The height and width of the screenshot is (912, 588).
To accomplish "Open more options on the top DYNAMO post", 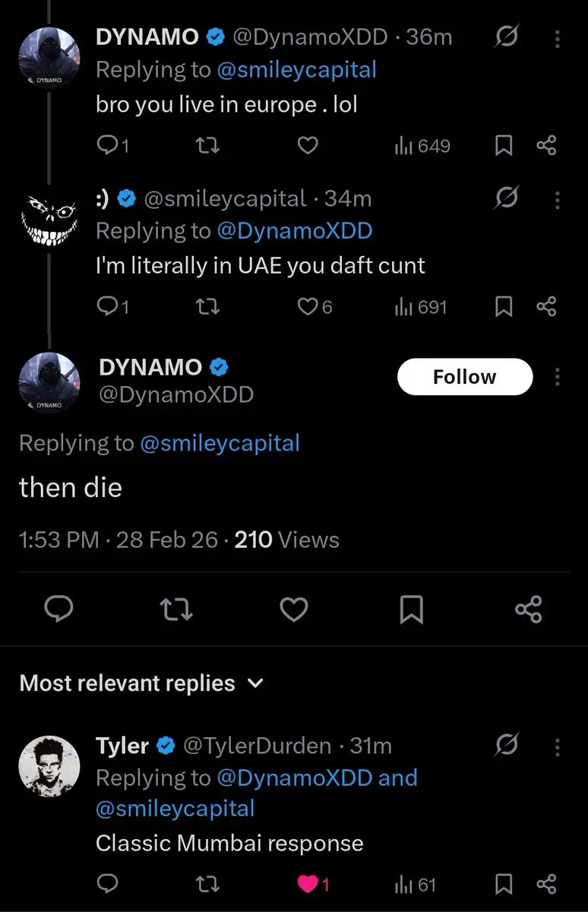I will (x=558, y=38).
